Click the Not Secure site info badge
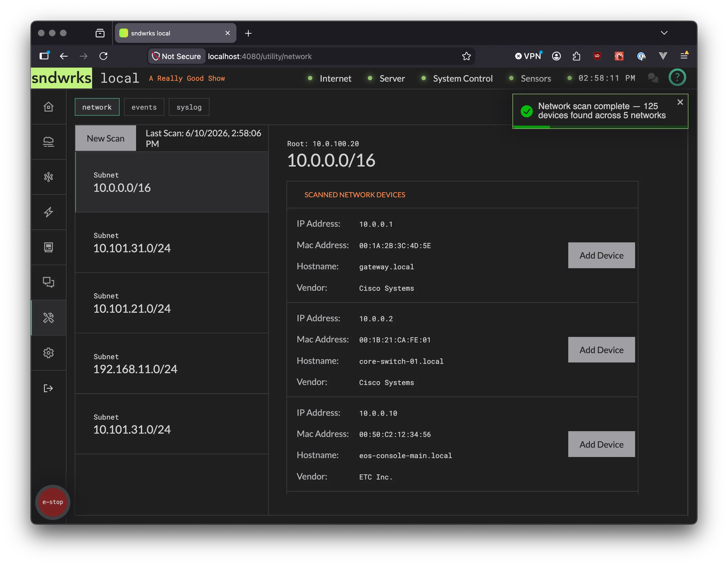The image size is (728, 565). (x=177, y=56)
